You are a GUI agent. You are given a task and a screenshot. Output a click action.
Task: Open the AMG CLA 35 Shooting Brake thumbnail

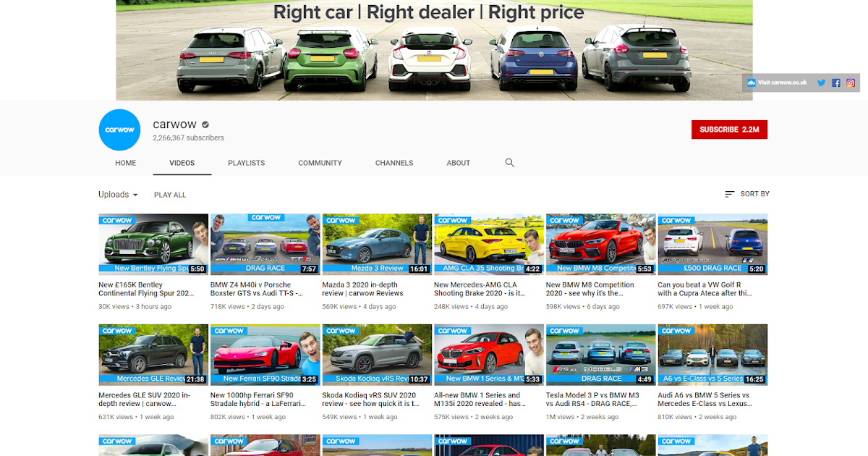pos(489,244)
